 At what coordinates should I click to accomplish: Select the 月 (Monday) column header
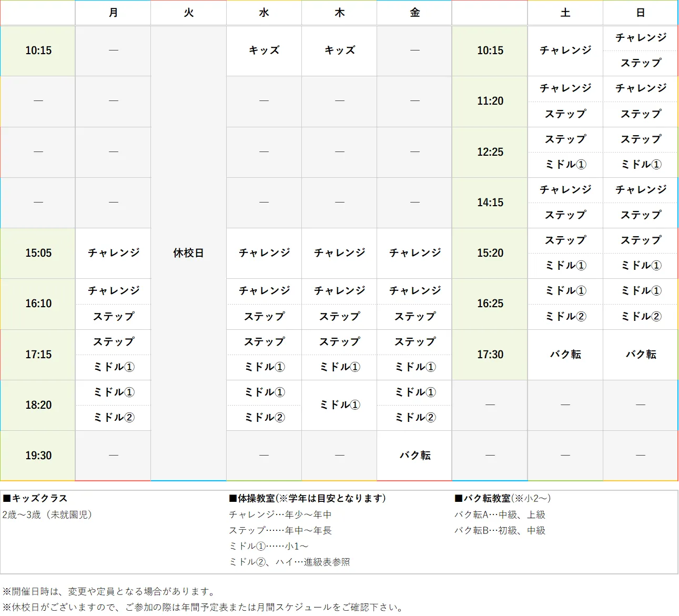(113, 13)
